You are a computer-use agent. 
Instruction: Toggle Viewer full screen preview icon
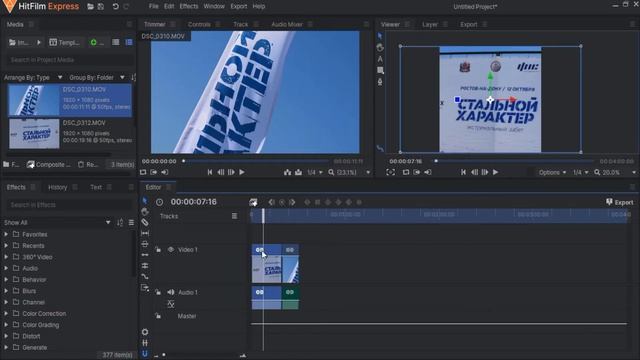point(390,172)
